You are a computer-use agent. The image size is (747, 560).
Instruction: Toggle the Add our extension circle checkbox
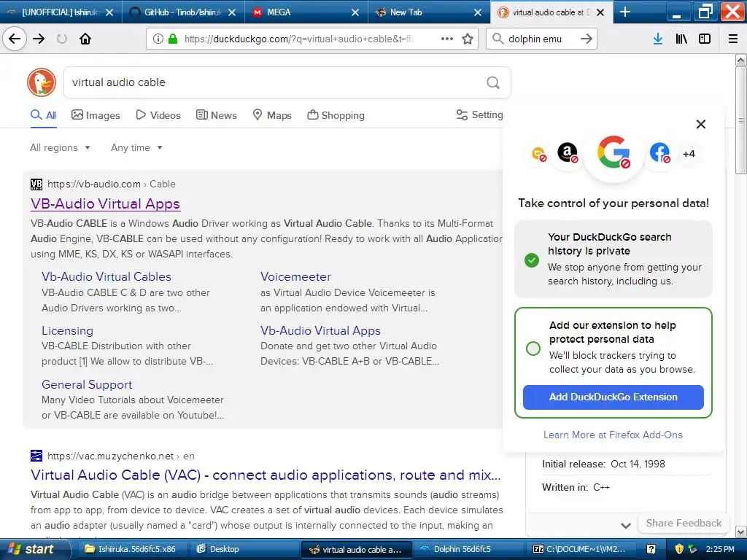click(533, 348)
